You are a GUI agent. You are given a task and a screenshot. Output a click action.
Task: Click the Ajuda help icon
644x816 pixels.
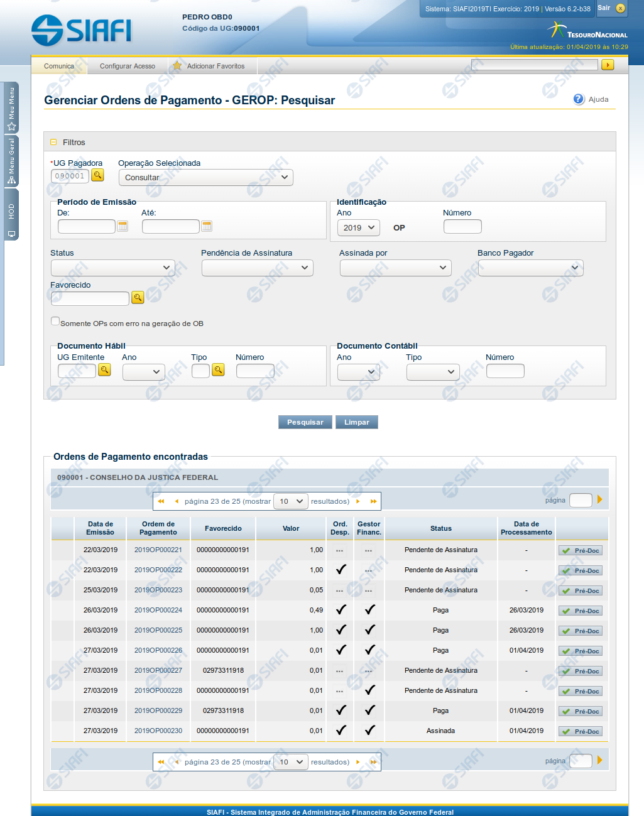tap(579, 99)
